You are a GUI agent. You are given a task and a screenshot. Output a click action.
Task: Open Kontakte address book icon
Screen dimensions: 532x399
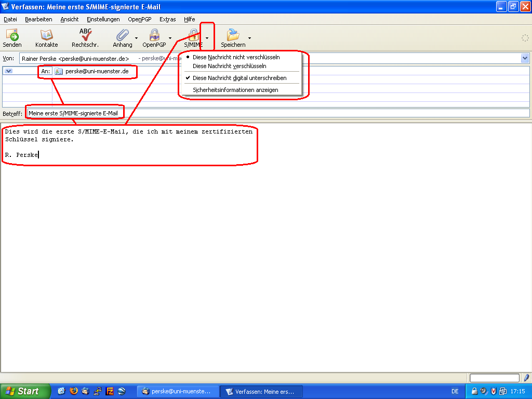pos(46,35)
